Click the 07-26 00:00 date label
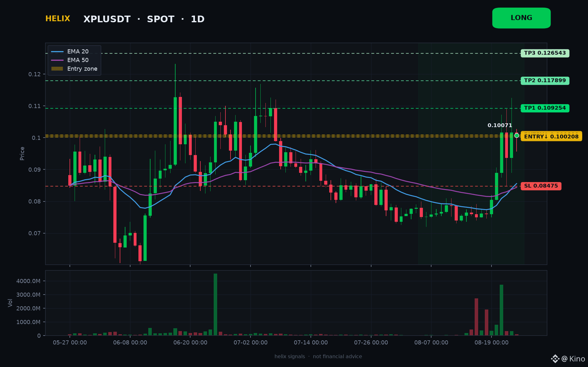588x367 pixels. (x=371, y=343)
